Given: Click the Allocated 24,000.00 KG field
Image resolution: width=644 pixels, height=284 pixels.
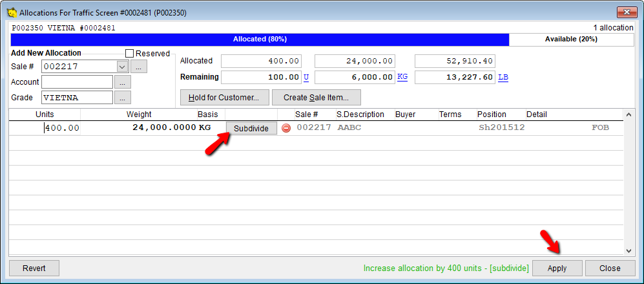Looking at the screenshot, I should [x=355, y=61].
